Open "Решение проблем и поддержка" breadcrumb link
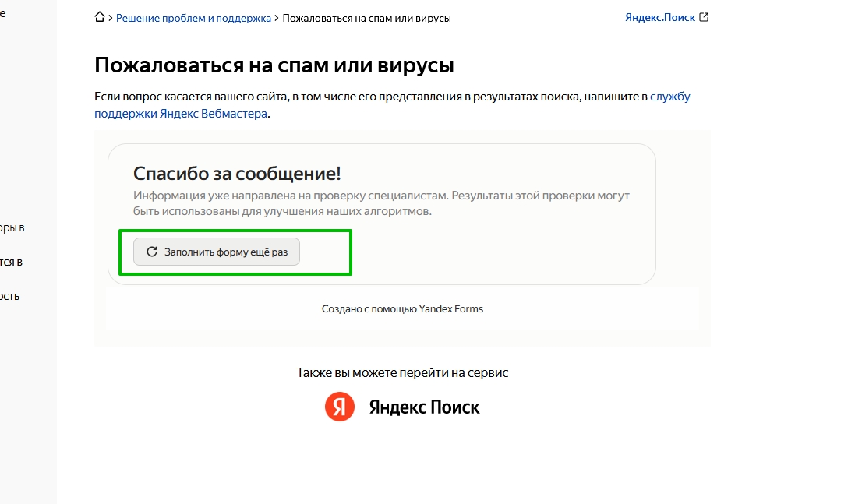 pyautogui.click(x=193, y=18)
